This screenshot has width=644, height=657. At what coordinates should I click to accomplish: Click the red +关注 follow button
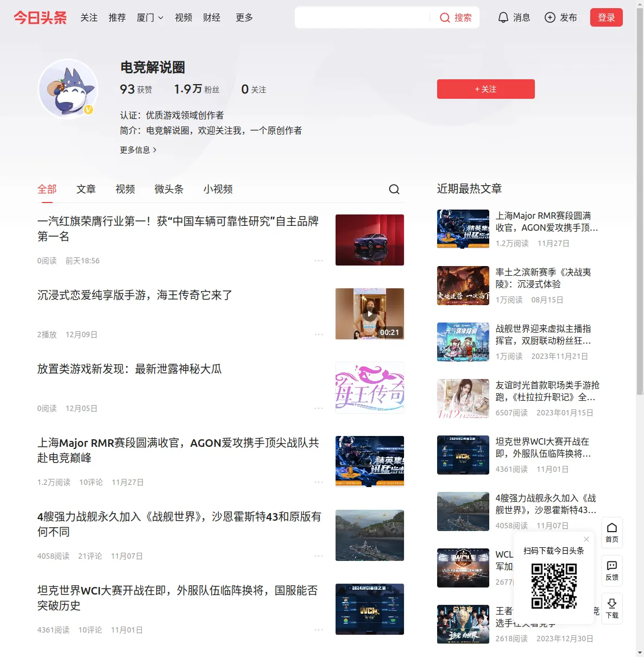click(x=486, y=89)
